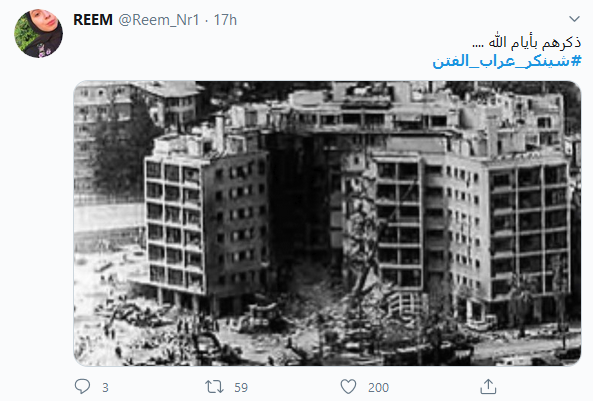Click the retweet count showing 59

[x=241, y=387]
